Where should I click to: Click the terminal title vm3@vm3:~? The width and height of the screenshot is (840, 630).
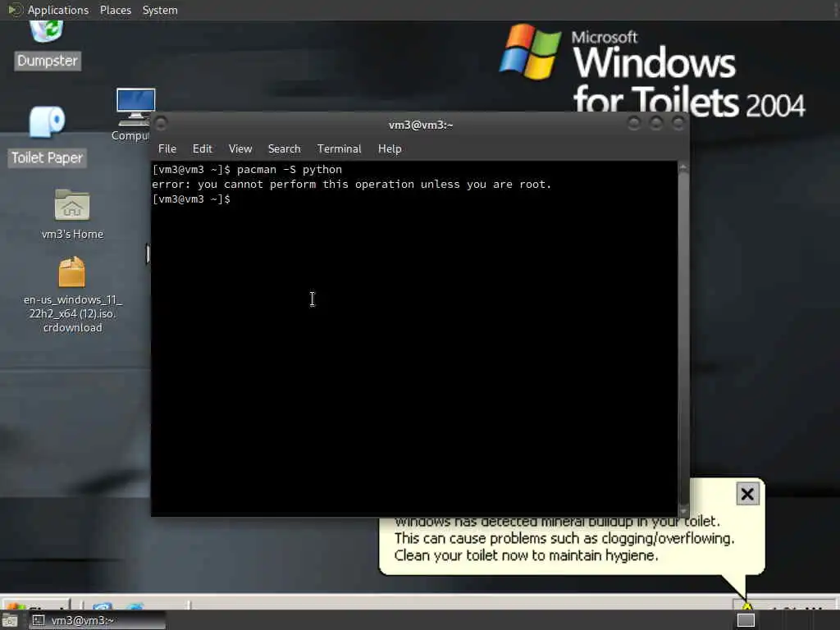point(421,125)
